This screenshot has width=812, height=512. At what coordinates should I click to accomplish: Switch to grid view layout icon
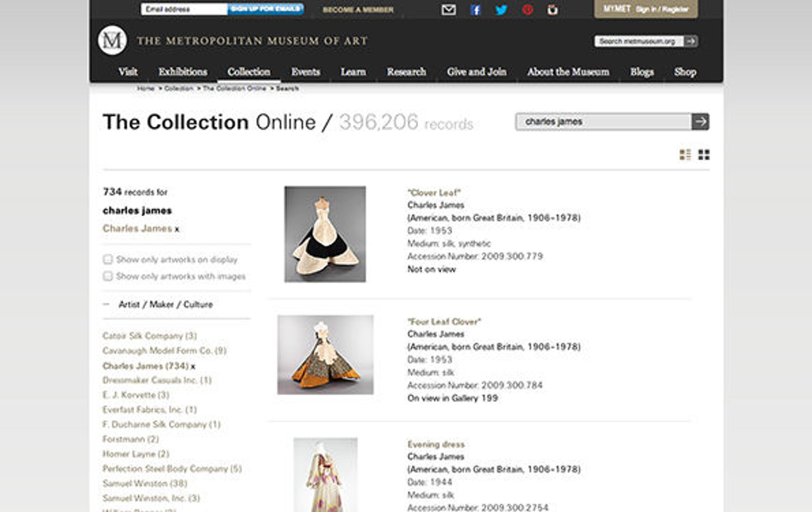point(704,155)
